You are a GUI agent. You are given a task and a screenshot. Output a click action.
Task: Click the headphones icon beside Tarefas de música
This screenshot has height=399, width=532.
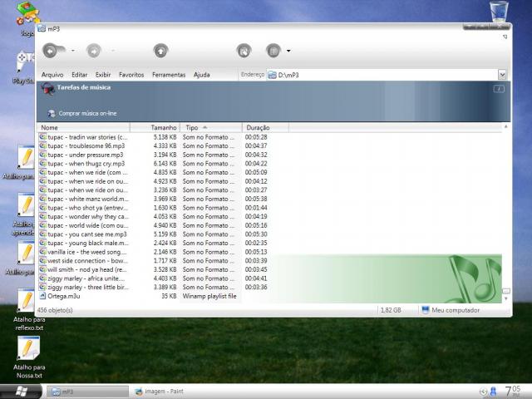(48, 89)
